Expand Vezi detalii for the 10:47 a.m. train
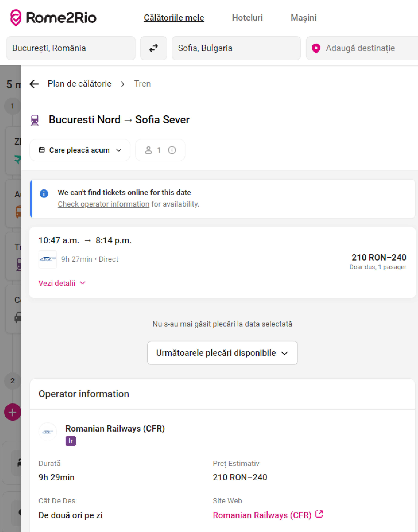Viewport: 418px width, 532px height. [62, 283]
